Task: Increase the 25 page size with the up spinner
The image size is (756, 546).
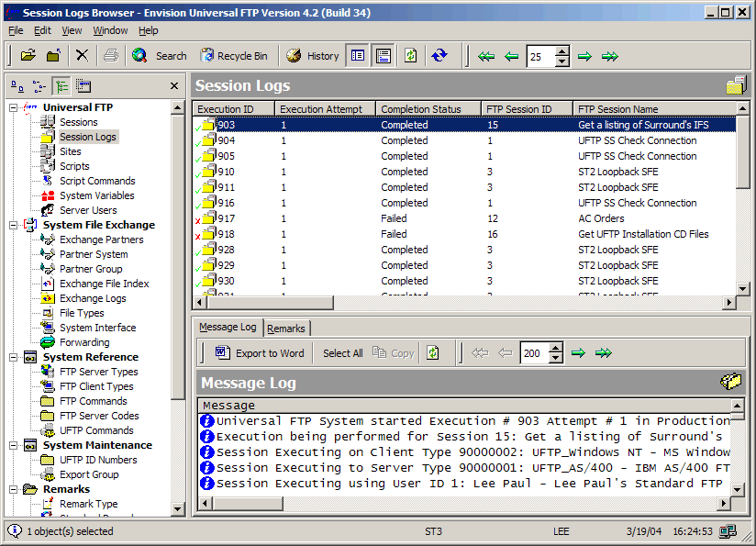Action: coord(561,51)
